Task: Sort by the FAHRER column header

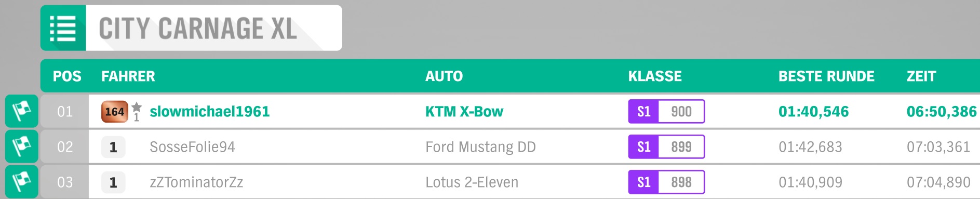Action: (128, 76)
